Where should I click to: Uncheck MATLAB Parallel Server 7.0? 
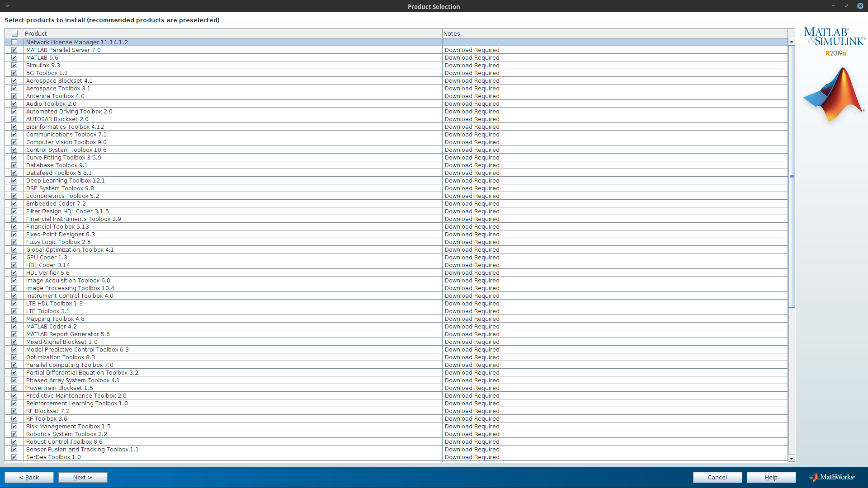[x=14, y=50]
